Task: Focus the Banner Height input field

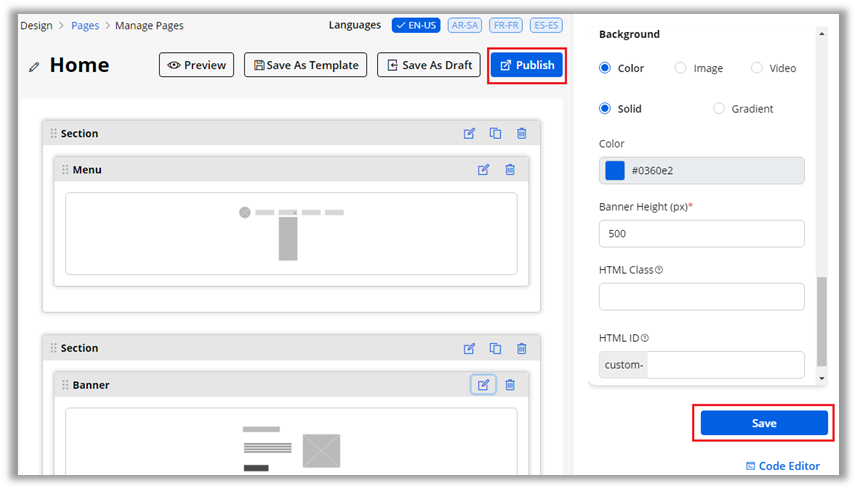Action: click(x=701, y=234)
